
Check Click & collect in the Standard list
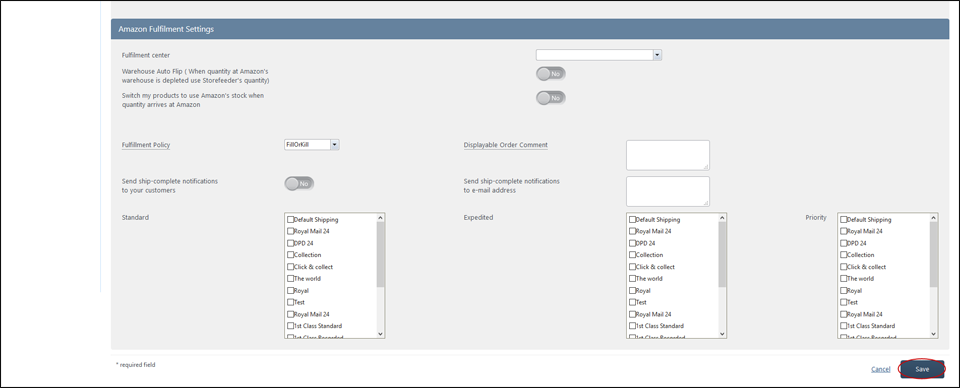coord(290,267)
